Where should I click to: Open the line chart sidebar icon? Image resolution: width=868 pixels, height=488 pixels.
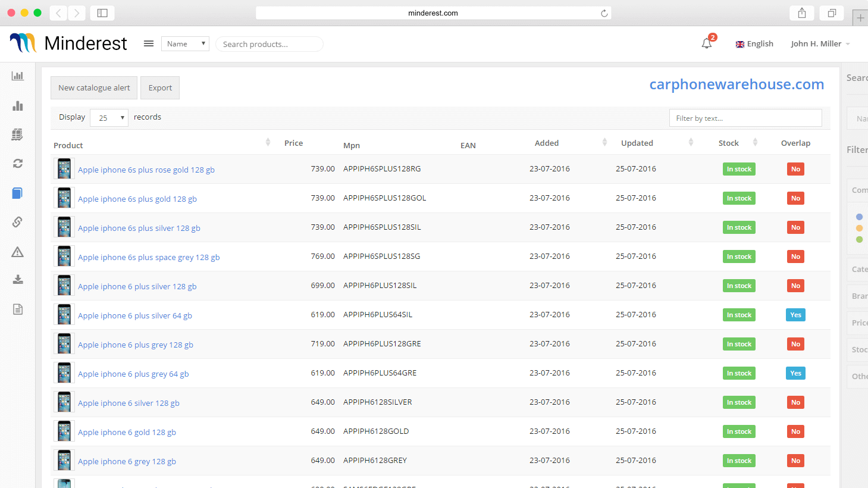tap(18, 76)
